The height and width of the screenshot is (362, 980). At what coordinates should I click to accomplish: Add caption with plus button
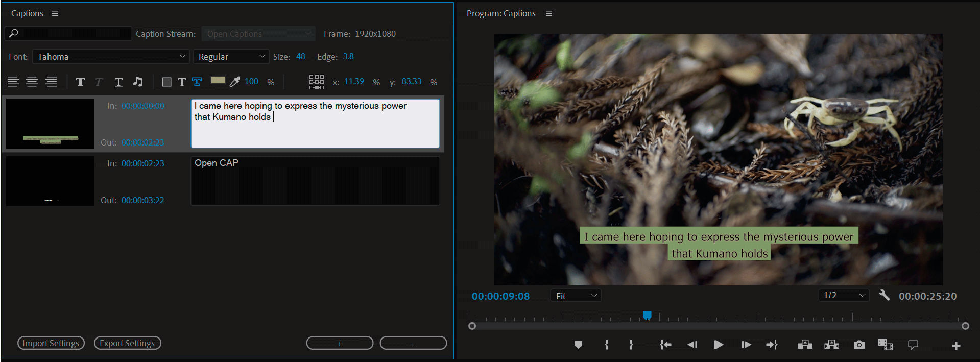point(340,343)
